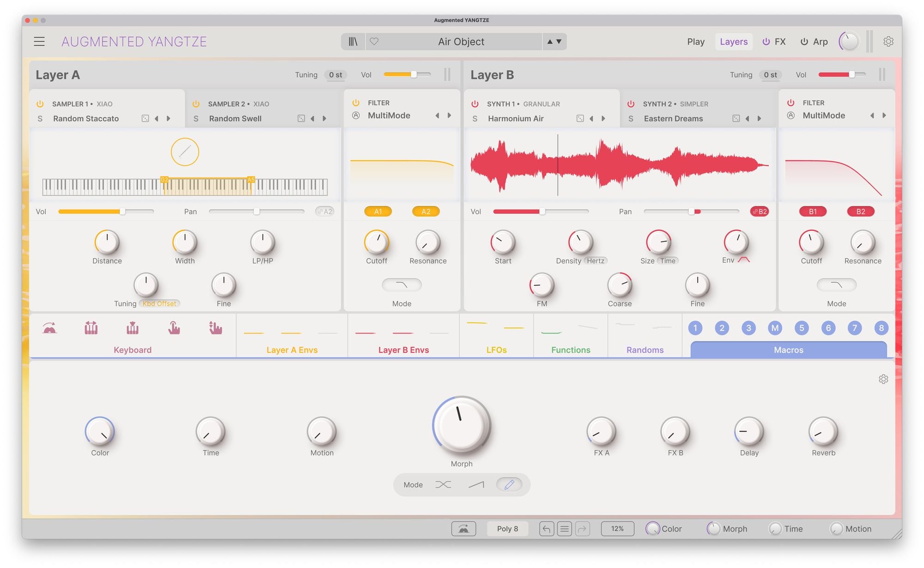924x568 pixels.
Task: Randomize Sampler 1 with dice icon
Action: tap(145, 119)
